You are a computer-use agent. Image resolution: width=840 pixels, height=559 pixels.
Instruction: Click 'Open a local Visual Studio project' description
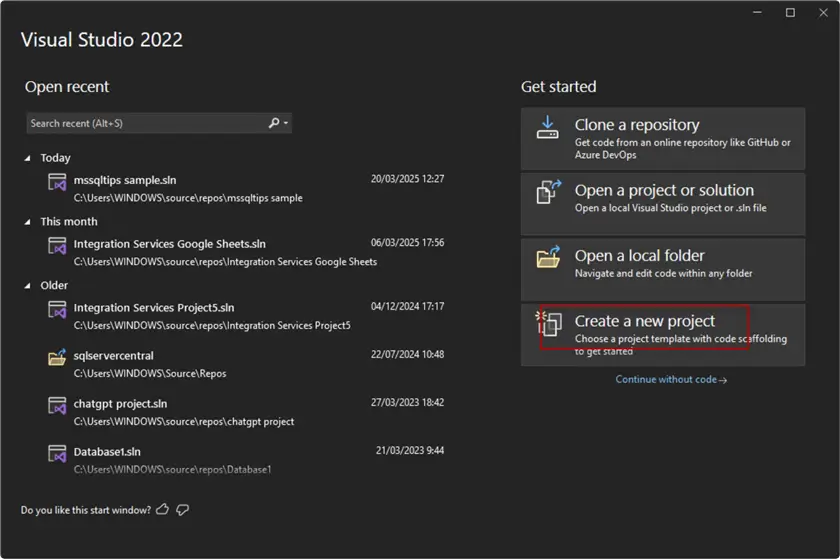click(671, 208)
